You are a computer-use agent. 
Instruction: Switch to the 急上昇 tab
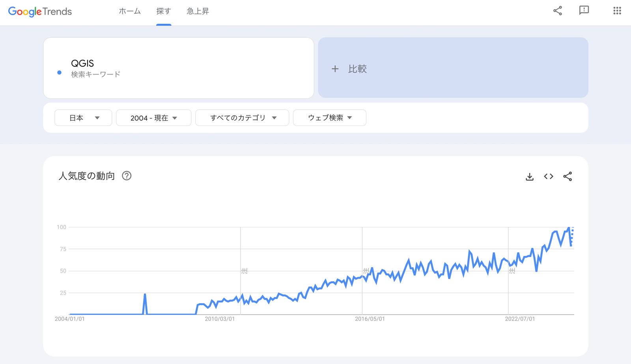(x=198, y=11)
